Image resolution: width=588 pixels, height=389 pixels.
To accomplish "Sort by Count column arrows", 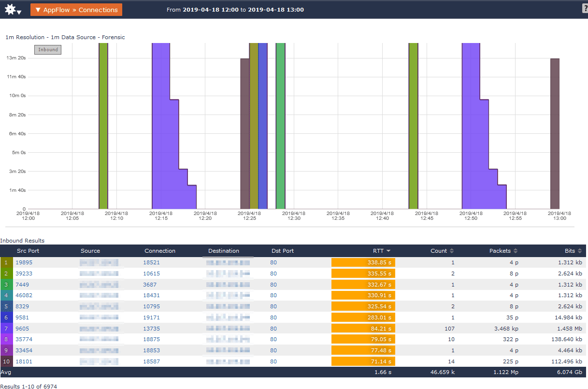I will (x=452, y=251).
